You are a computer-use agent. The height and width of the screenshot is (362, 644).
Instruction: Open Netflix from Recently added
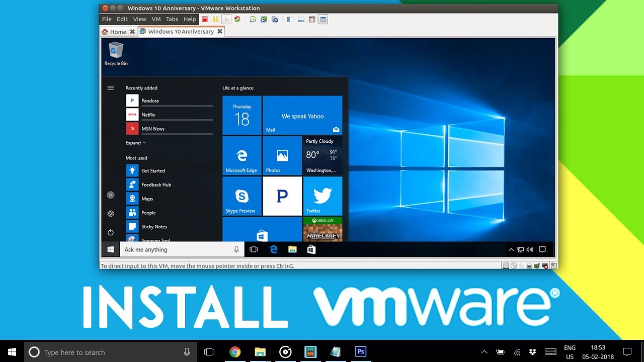coord(170,115)
